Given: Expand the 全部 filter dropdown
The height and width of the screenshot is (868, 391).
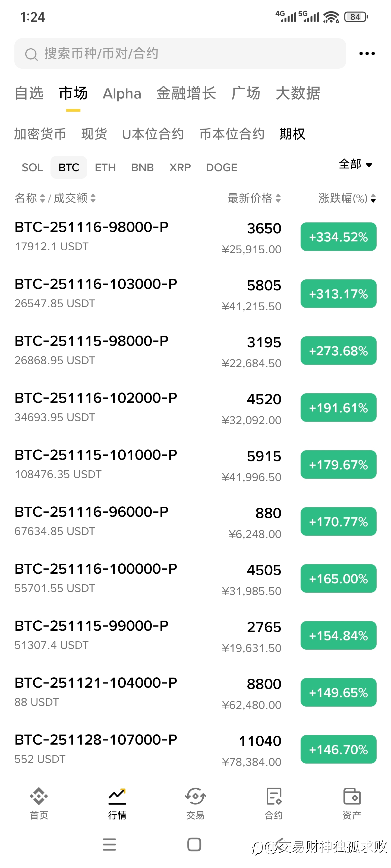Looking at the screenshot, I should coord(356,164).
